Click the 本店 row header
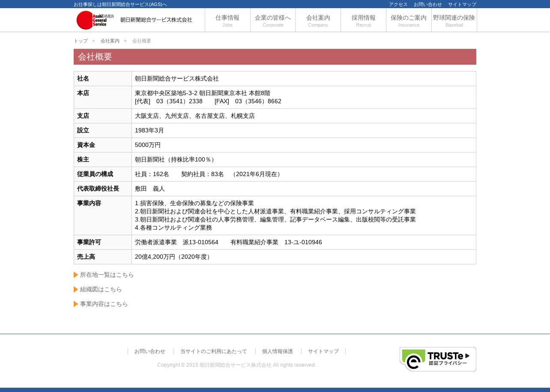Image resolution: width=550 pixels, height=392 pixels. [103, 97]
